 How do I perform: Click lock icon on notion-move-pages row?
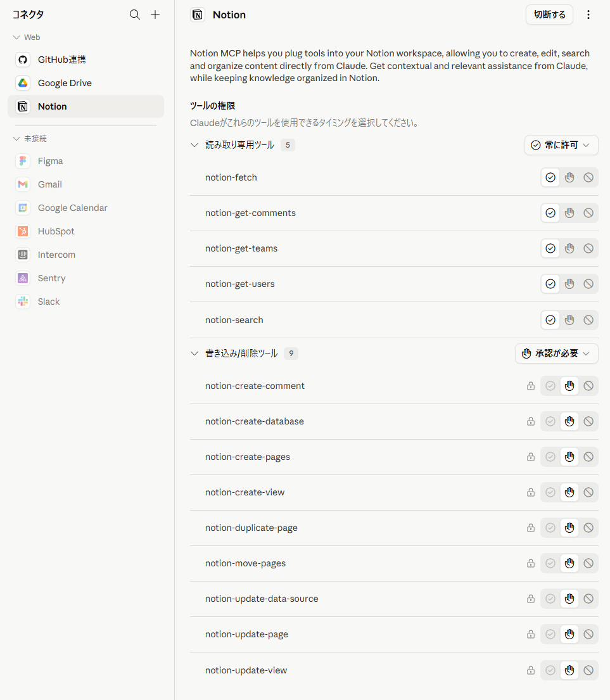click(x=531, y=563)
